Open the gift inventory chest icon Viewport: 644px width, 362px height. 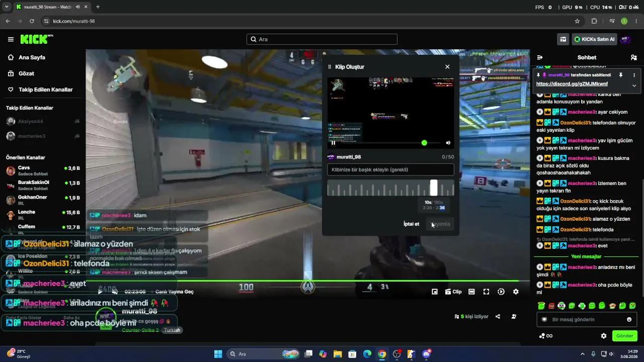(x=563, y=39)
